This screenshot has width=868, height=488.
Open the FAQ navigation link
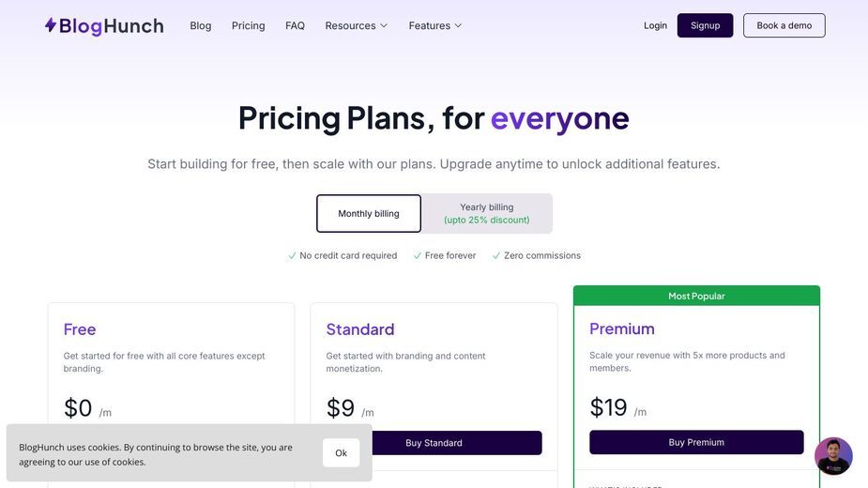click(x=295, y=25)
